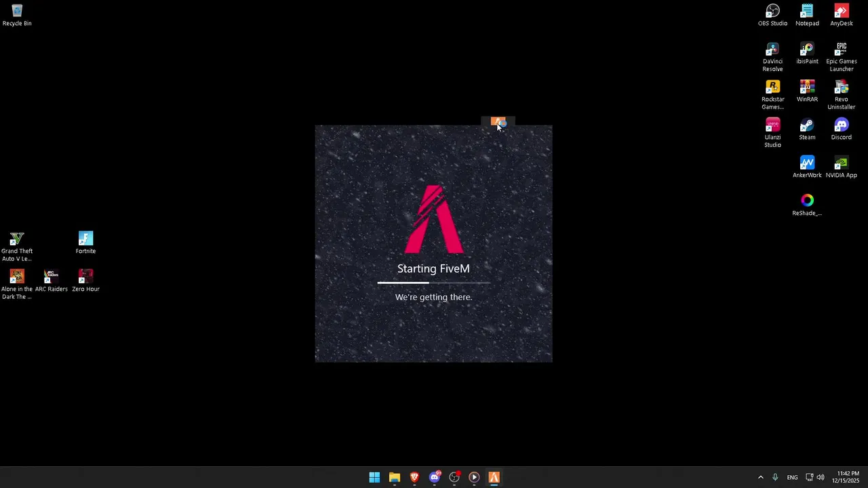Open the DaVinci Resolve shortcut
The height and width of the screenshot is (488, 868).
772,57
